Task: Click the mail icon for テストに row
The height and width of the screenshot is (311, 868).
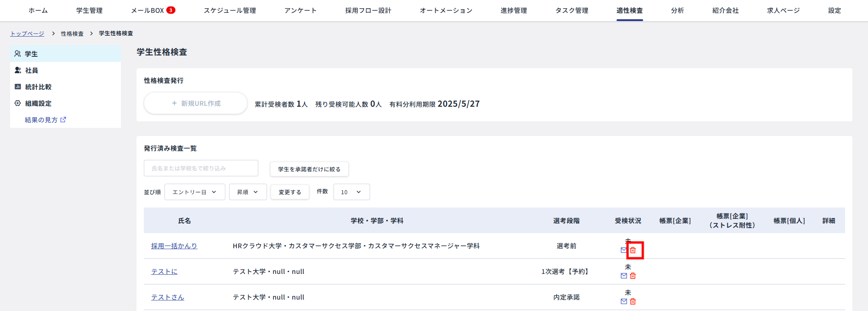Action: coord(623,276)
